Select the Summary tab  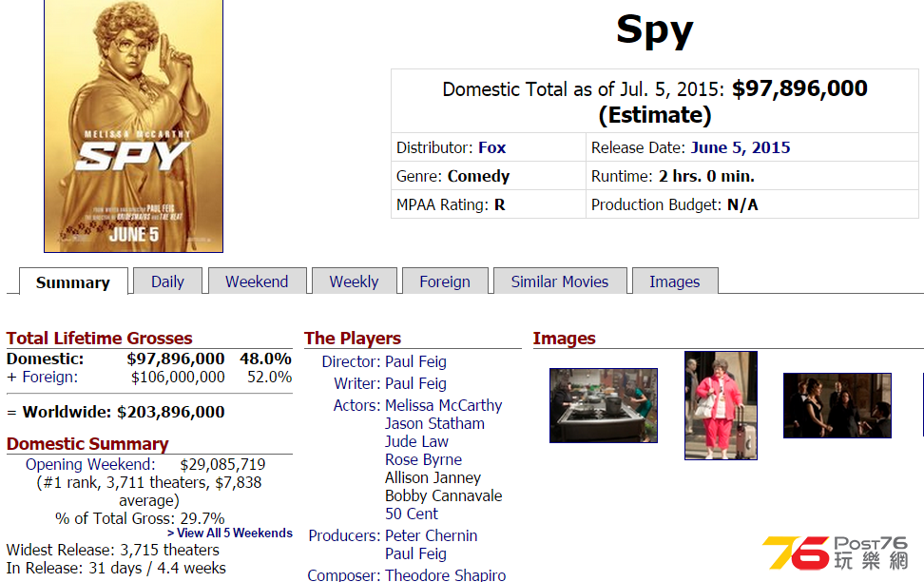click(73, 281)
